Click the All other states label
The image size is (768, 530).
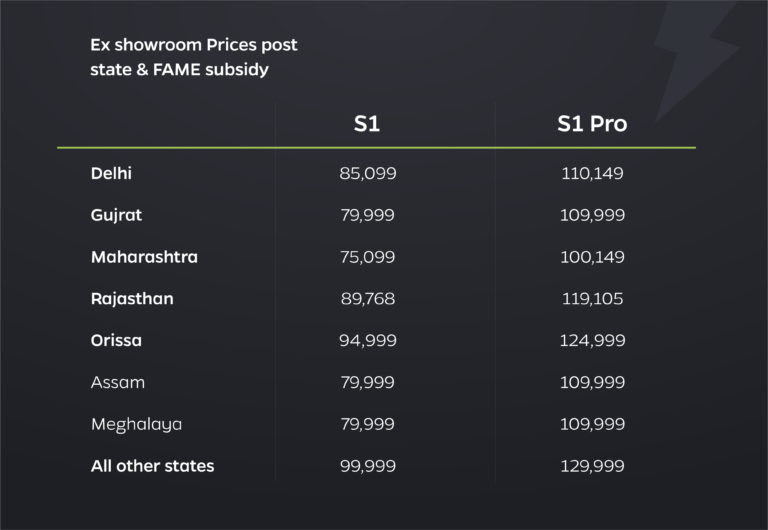point(152,466)
